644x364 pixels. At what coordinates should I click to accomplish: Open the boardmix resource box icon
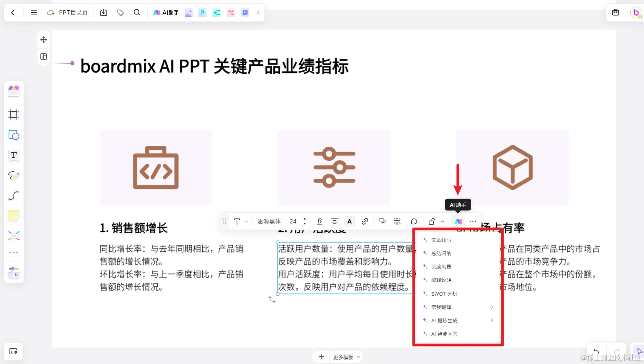point(14,273)
